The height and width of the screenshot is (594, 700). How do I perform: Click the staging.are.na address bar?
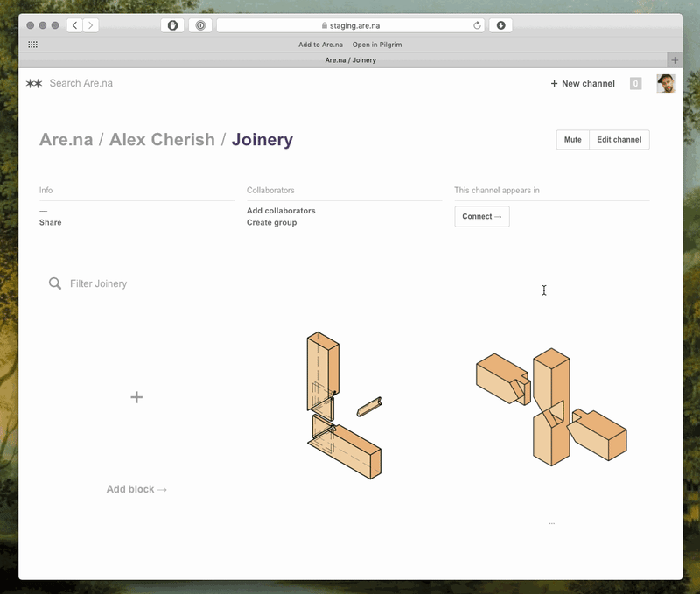pos(351,25)
